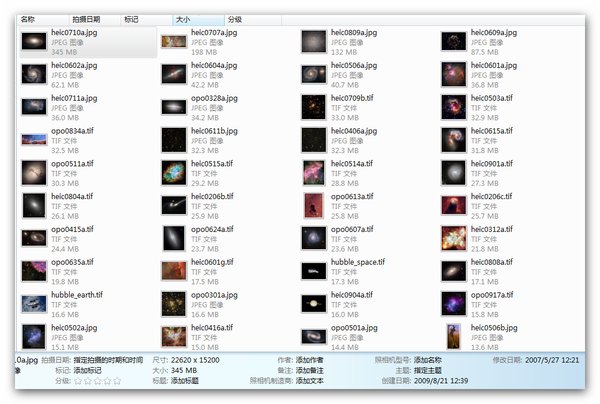Select the heic0506b.jpg tall thumbnail
The height and width of the screenshot is (404, 600).
[x=453, y=337]
